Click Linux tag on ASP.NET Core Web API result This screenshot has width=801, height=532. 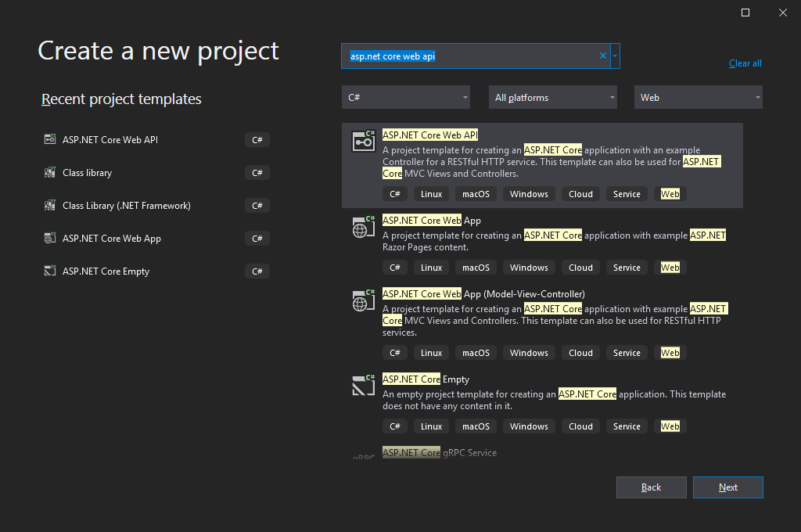[x=431, y=194]
